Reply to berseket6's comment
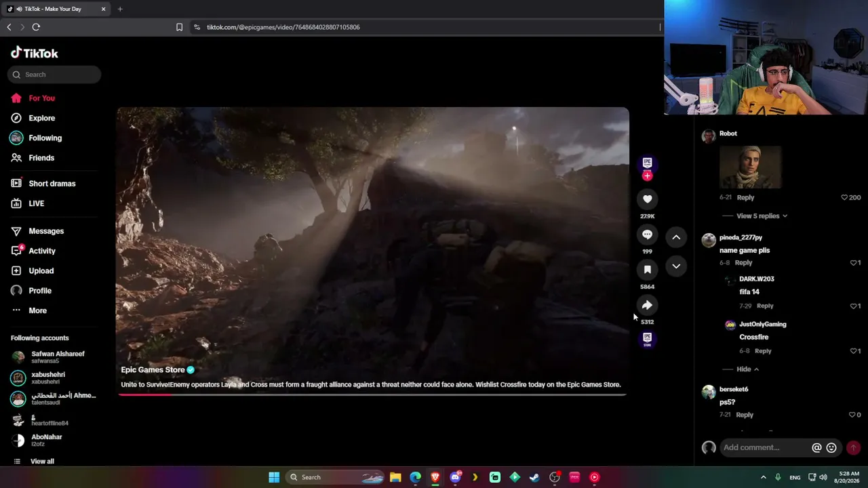Viewport: 868px width, 488px height. [745, 415]
